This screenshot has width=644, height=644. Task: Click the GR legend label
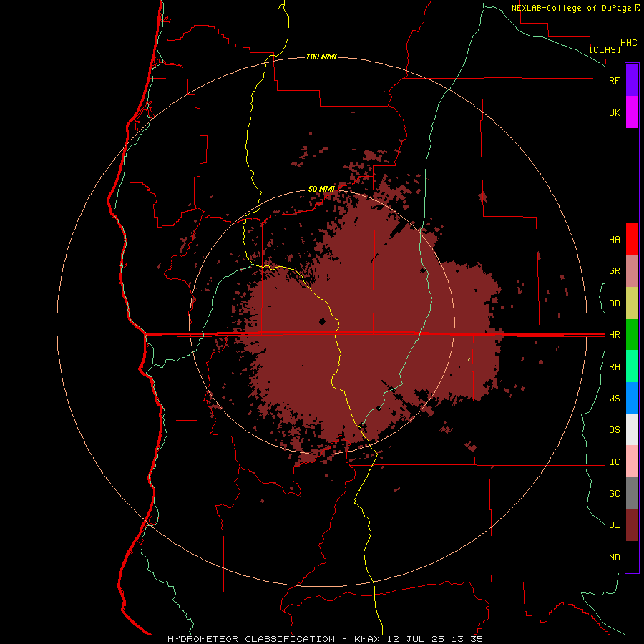614,271
